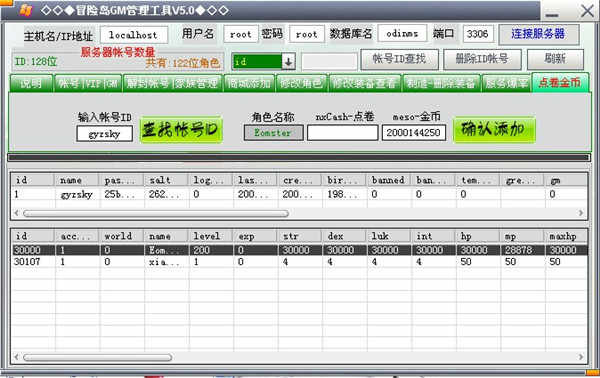Switch to the 修改装备查看 tab
This screenshot has height=378, width=600.
pyautogui.click(x=365, y=83)
